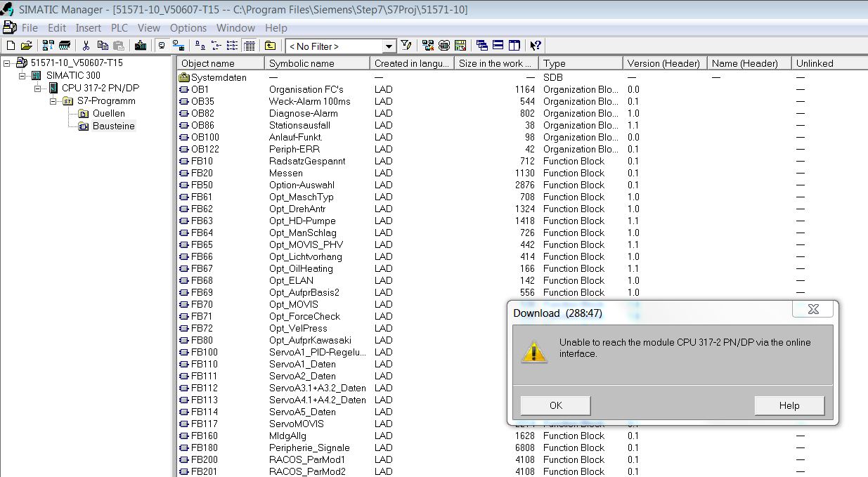This screenshot has width=868, height=477.
Task: Click OK in the Download dialog
Action: click(x=556, y=405)
